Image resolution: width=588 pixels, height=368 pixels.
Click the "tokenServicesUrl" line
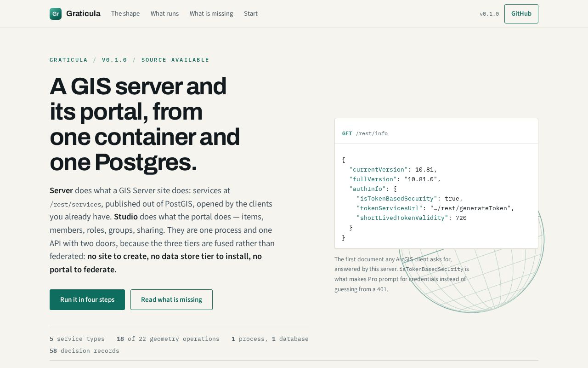(x=435, y=208)
